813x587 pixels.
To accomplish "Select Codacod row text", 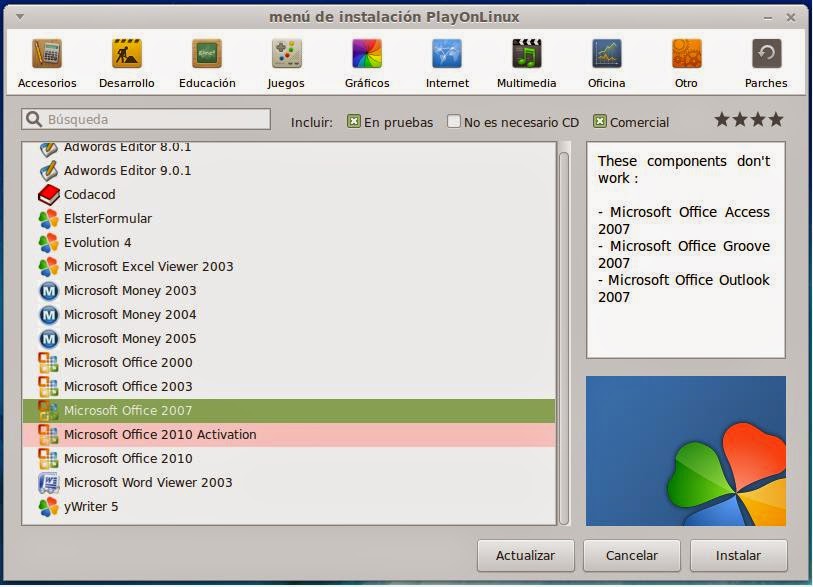I will tap(90, 194).
